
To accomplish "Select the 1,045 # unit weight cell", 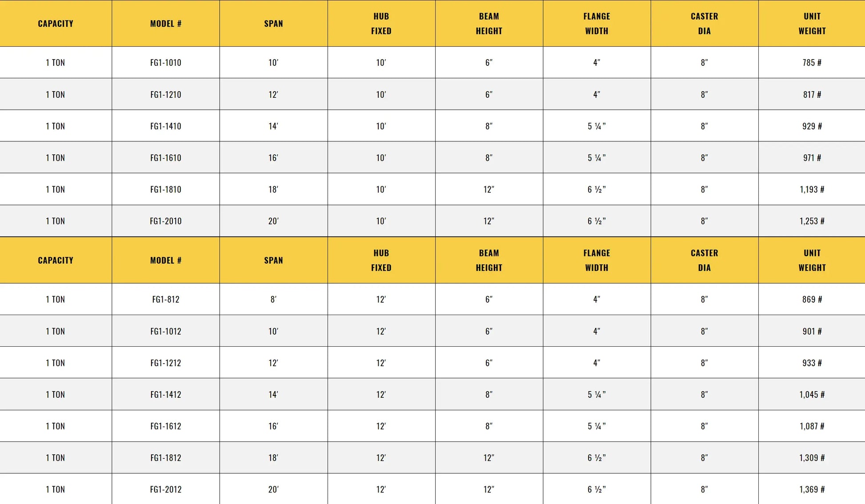I will point(812,394).
